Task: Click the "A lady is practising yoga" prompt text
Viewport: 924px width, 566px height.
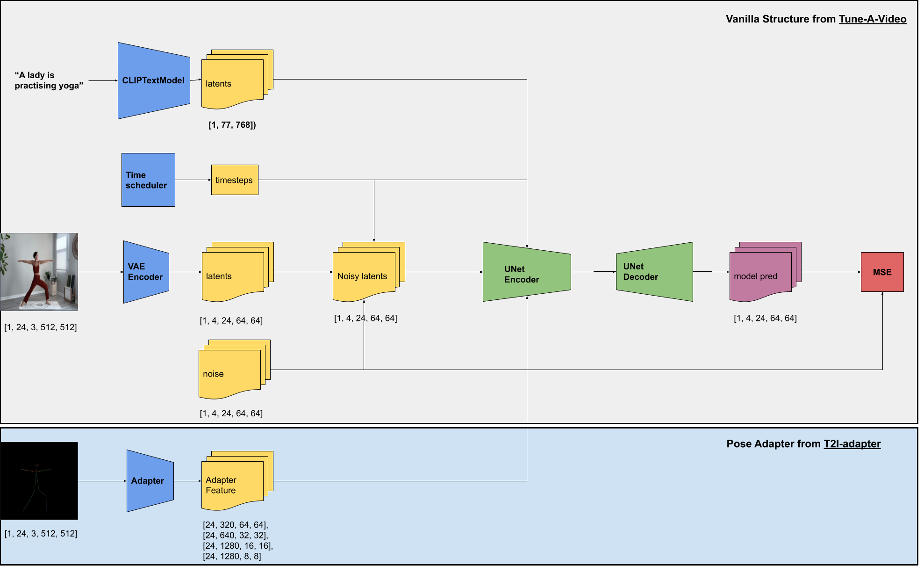Action: tap(49, 80)
